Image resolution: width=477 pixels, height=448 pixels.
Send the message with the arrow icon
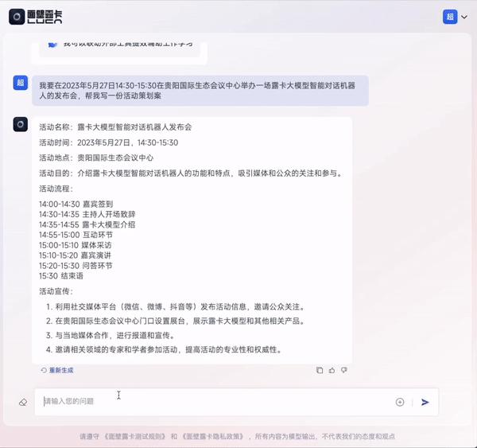[x=425, y=402]
